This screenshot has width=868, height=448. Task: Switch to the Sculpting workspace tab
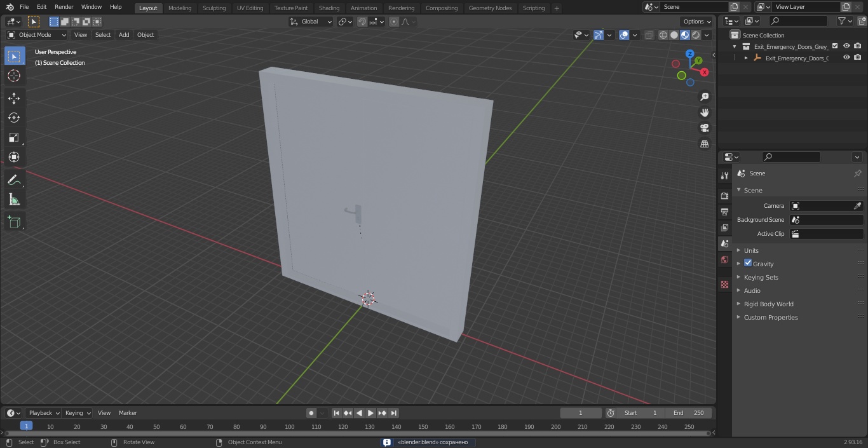214,8
